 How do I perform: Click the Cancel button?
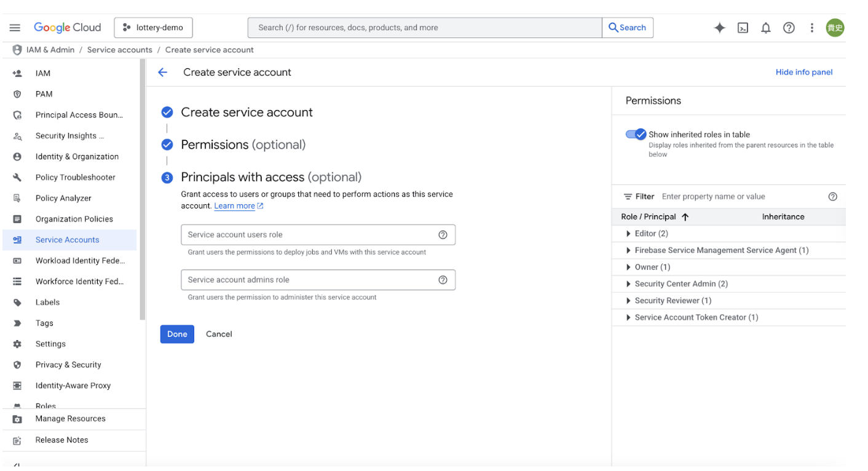point(219,334)
